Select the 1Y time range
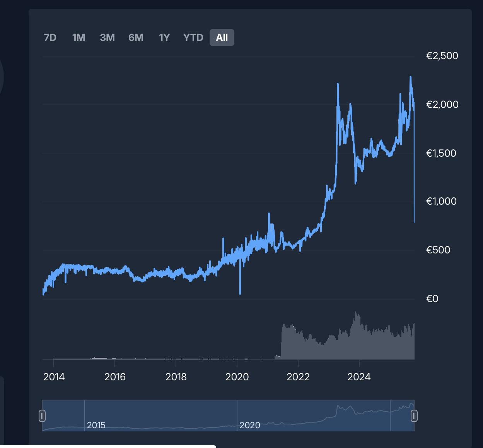The height and width of the screenshot is (448, 483). [164, 38]
